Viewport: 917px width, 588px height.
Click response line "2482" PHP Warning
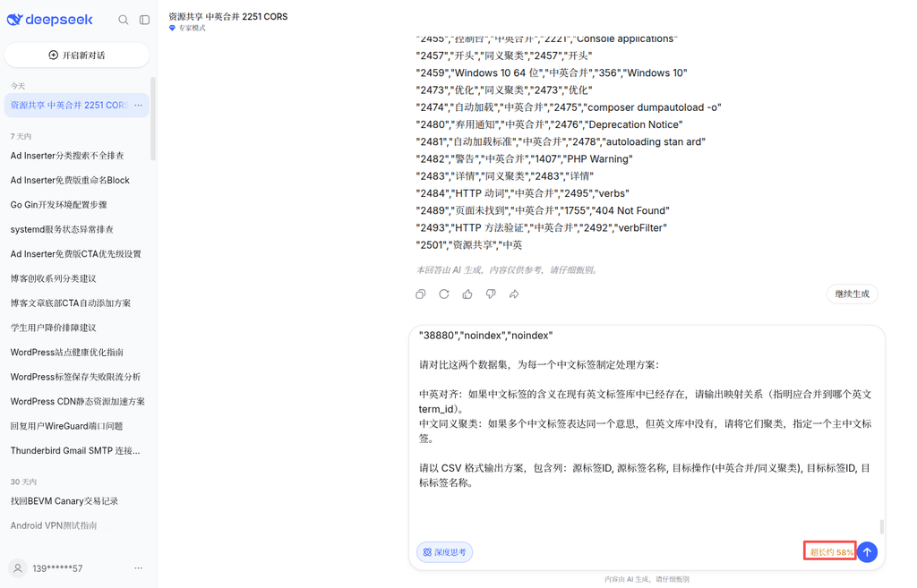[524, 159]
